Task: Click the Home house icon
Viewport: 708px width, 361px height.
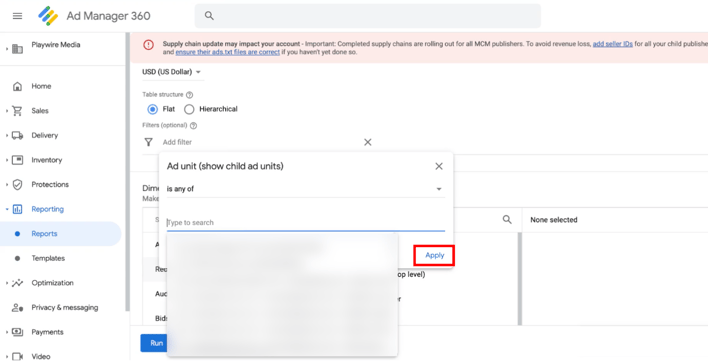Action: pyautogui.click(x=17, y=86)
